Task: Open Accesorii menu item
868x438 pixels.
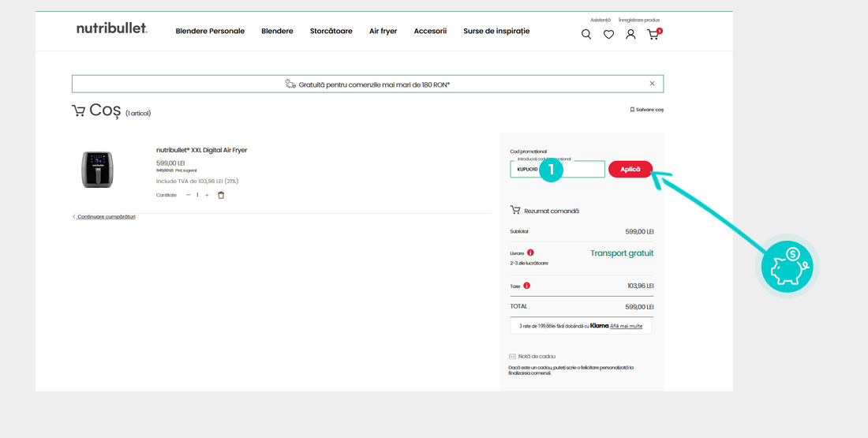Action: tap(430, 31)
